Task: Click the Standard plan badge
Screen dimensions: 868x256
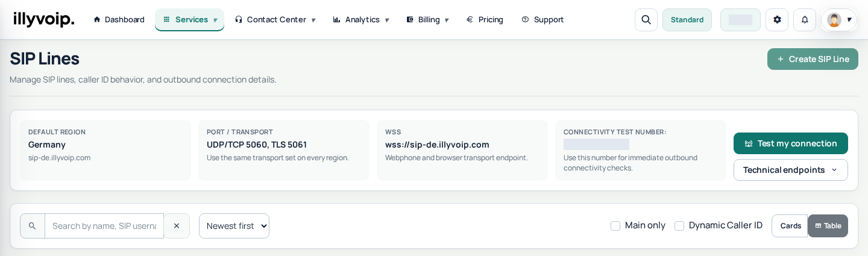Action: point(687,20)
